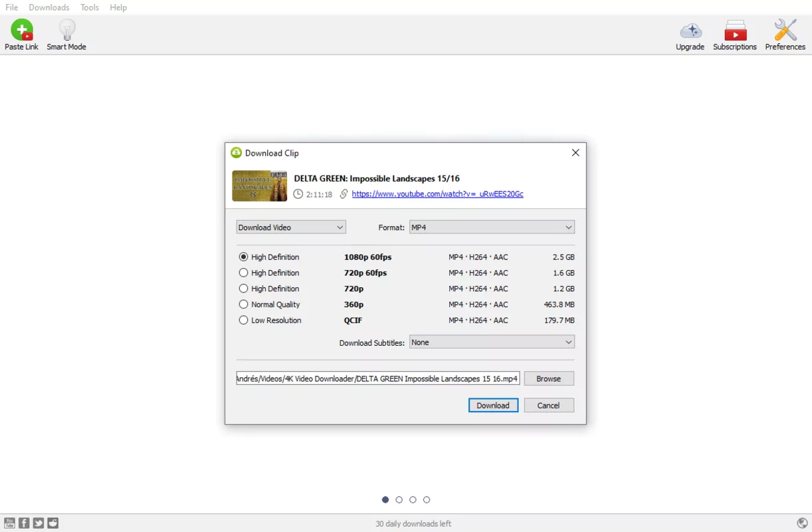Open Preferences via toolbar icon
Image resolution: width=812 pixels, height=532 pixels.
click(785, 30)
